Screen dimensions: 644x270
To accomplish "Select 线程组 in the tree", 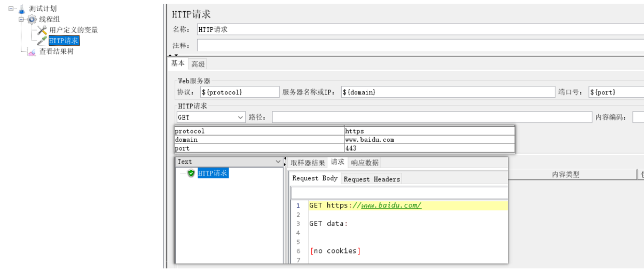I will pyautogui.click(x=50, y=19).
